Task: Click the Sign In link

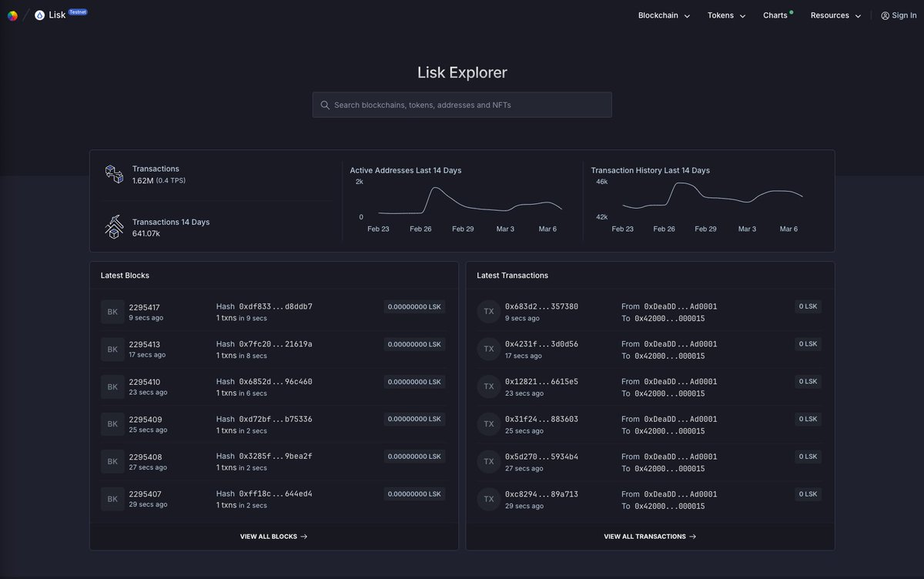Action: [x=899, y=15]
